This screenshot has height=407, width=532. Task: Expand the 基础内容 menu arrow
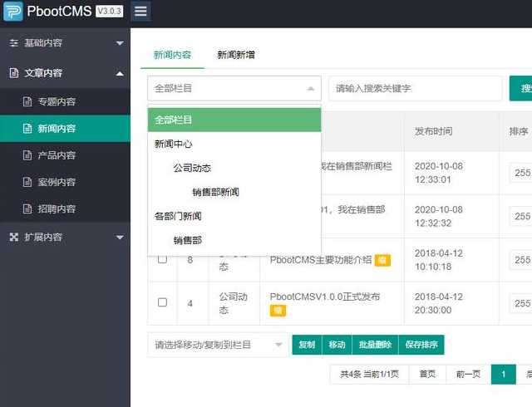click(x=120, y=43)
